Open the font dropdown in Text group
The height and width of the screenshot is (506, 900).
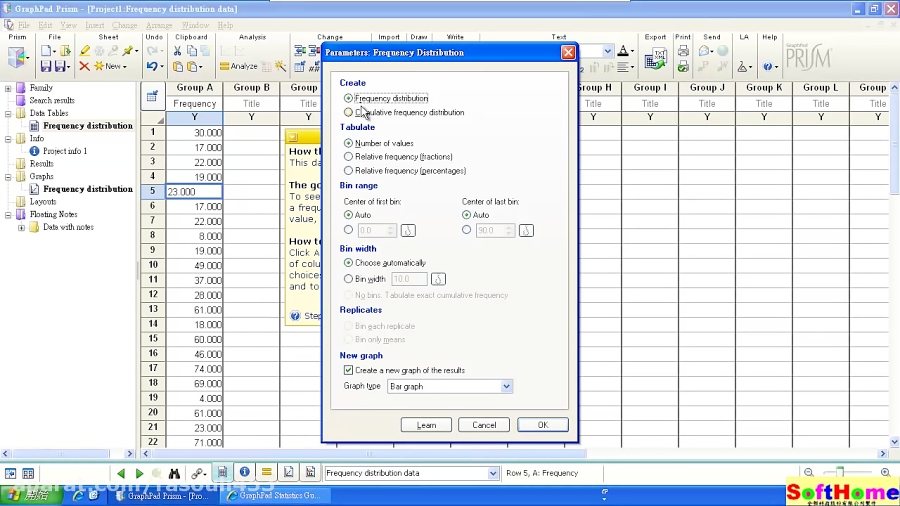click(x=607, y=51)
